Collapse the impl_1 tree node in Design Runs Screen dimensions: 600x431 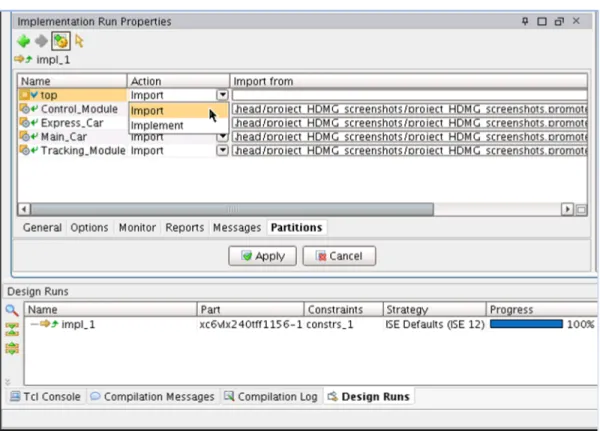point(34,324)
